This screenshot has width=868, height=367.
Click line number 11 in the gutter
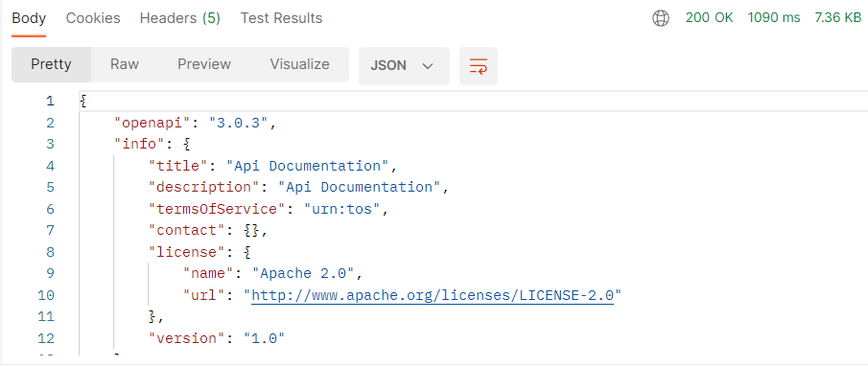click(46, 317)
